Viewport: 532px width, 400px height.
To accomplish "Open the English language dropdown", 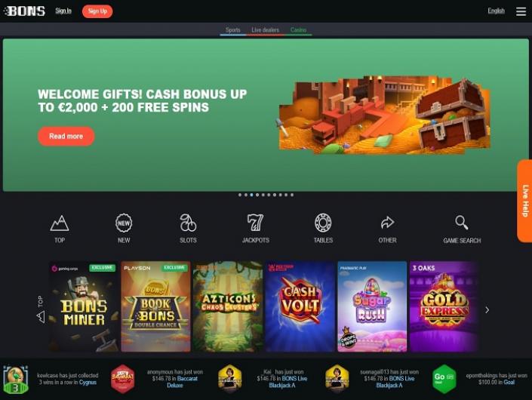I will pos(496,11).
